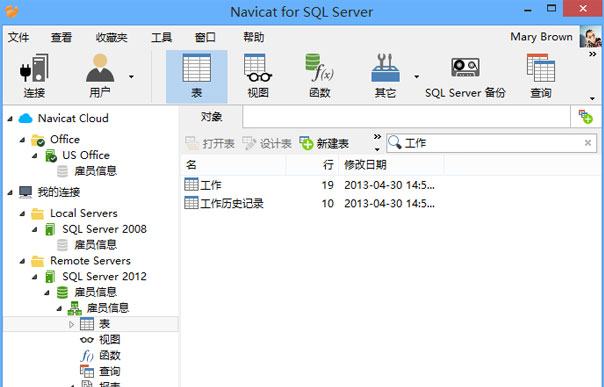
Task: Click the magnifier icon in search box
Action: pos(394,142)
